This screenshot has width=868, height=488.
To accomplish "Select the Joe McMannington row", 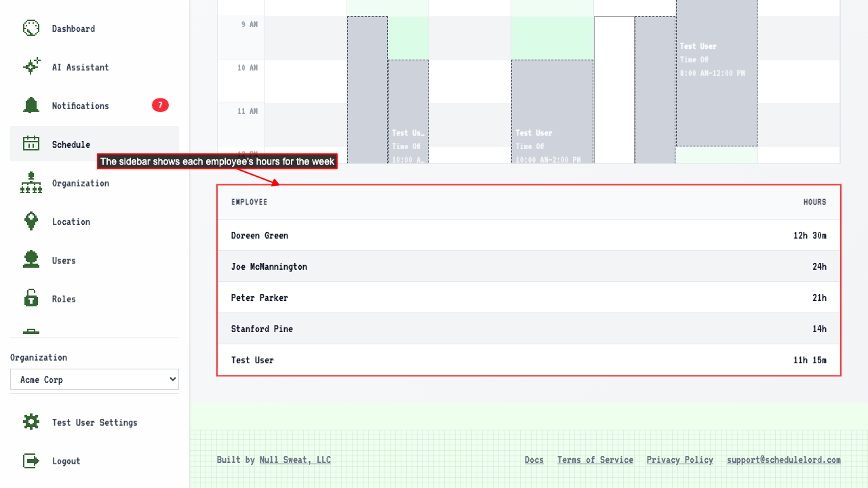I will (x=529, y=266).
